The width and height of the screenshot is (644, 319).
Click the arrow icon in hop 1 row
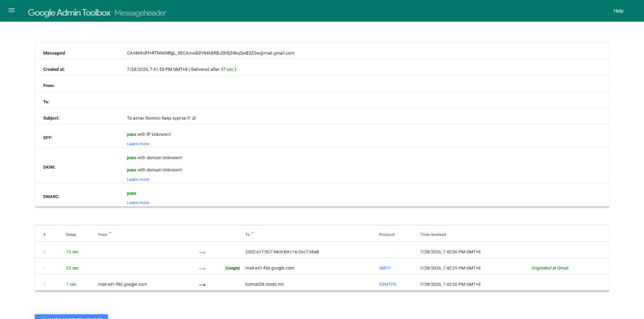point(202,268)
